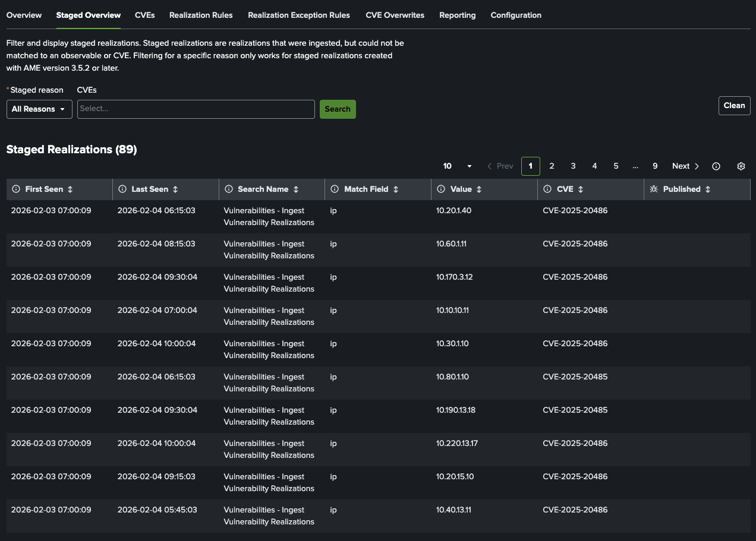The height and width of the screenshot is (541, 756).
Task: Click the info icon beside Last Seen
Action: (x=122, y=189)
